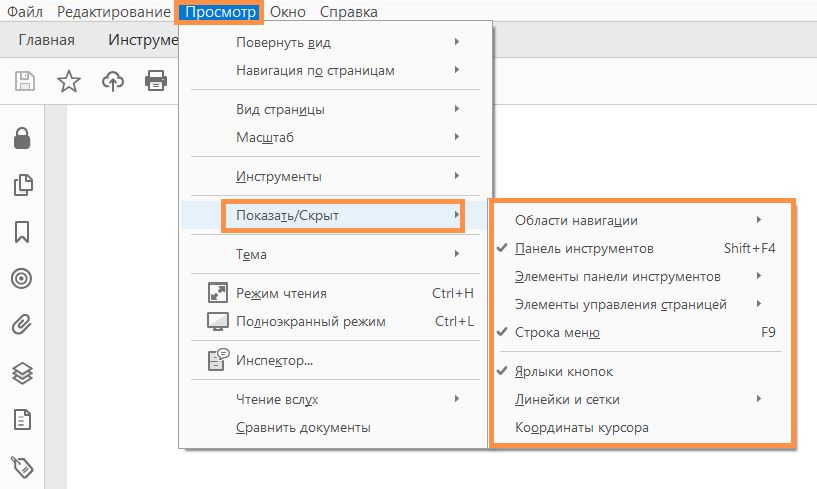The height and width of the screenshot is (489, 817).
Task: Select Инспектор... label text
Action: [274, 360]
